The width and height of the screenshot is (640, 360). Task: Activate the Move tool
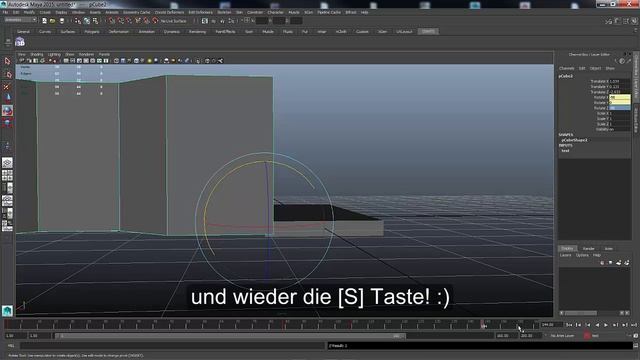click(7, 98)
